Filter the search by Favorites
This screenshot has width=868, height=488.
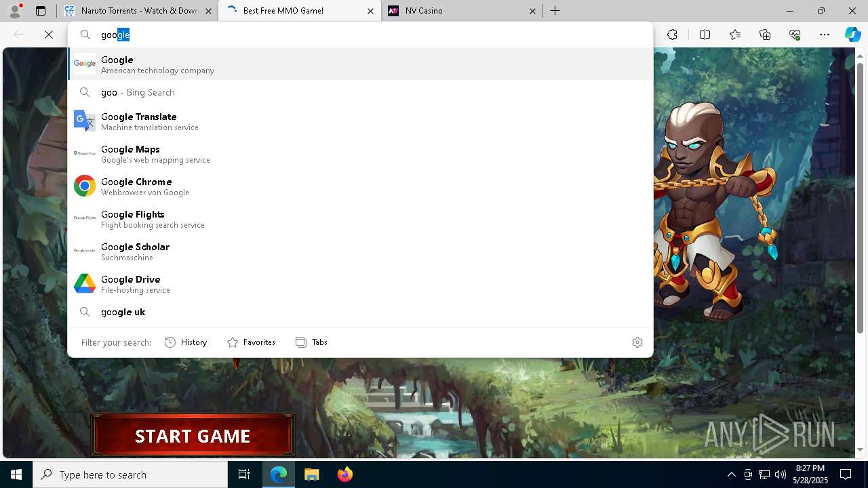click(251, 342)
